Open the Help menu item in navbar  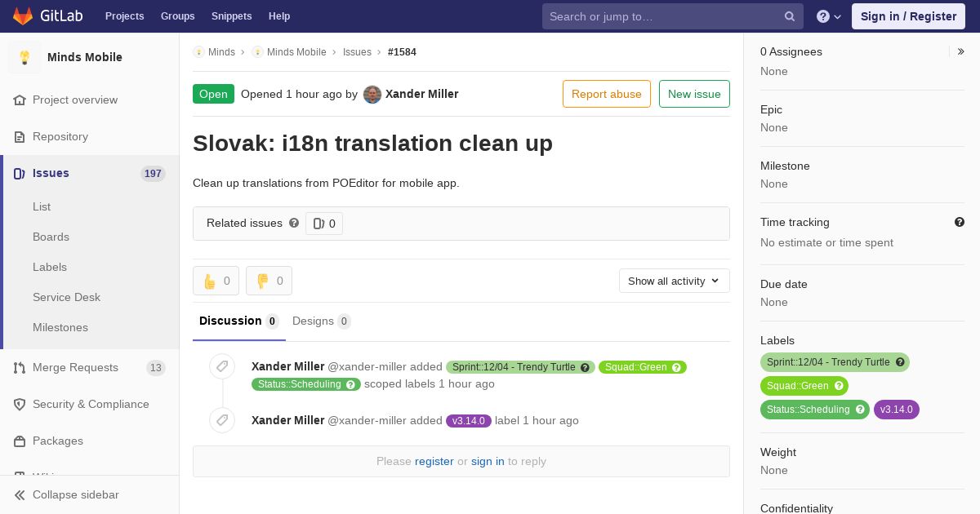tap(279, 16)
